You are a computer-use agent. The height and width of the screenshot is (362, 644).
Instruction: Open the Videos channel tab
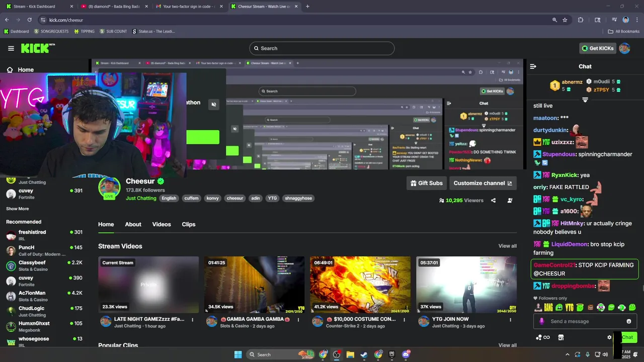(x=162, y=224)
